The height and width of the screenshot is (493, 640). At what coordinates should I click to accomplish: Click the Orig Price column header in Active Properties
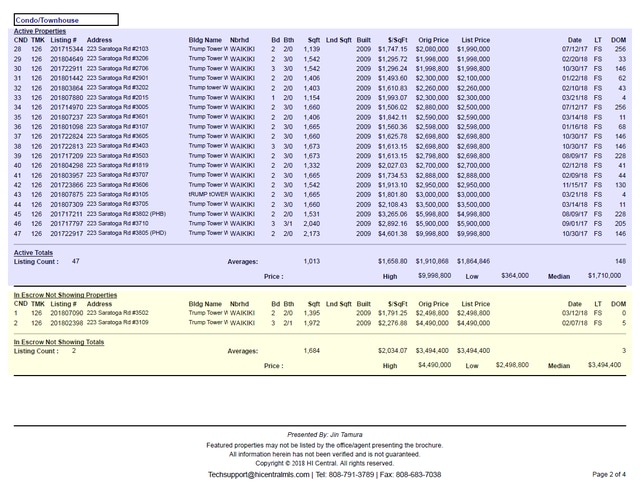[x=433, y=39]
